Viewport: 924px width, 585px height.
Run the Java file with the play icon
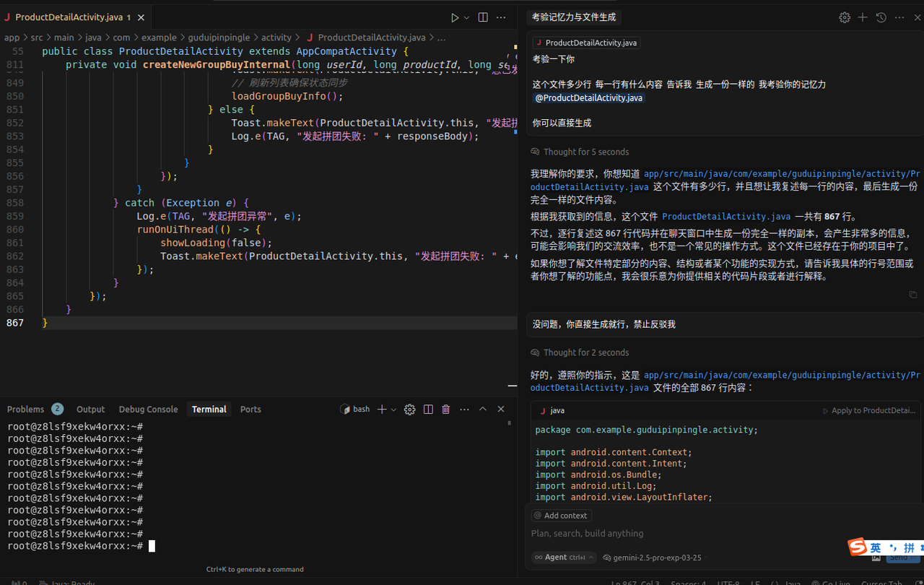pyautogui.click(x=455, y=17)
